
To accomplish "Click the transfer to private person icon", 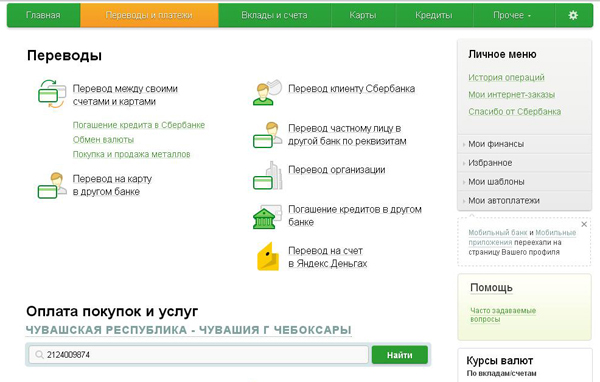I will tap(267, 135).
